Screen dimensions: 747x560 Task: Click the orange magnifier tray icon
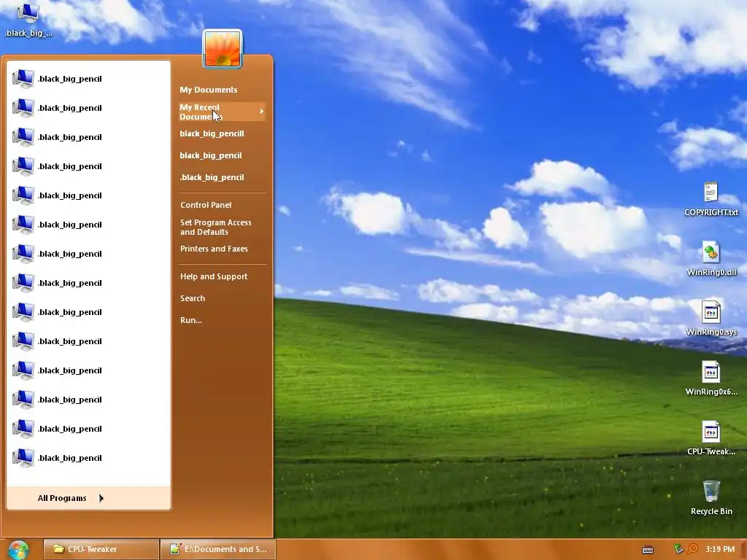692,549
